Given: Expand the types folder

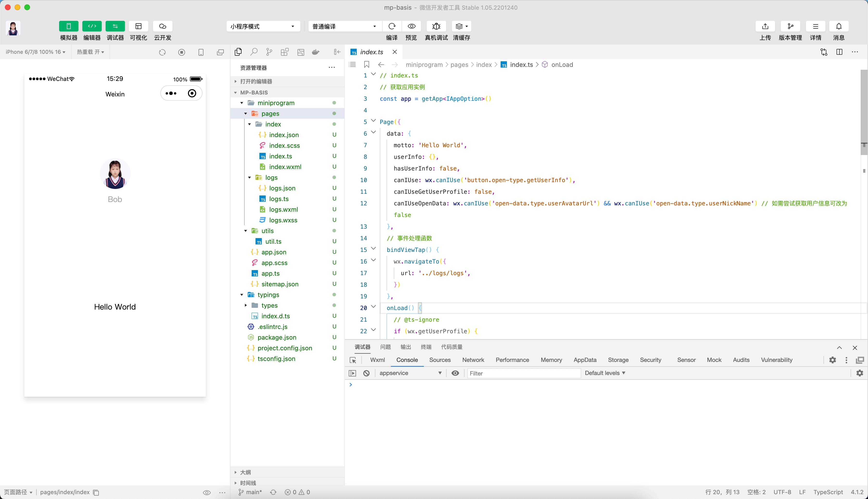Looking at the screenshot, I should (287, 305).
